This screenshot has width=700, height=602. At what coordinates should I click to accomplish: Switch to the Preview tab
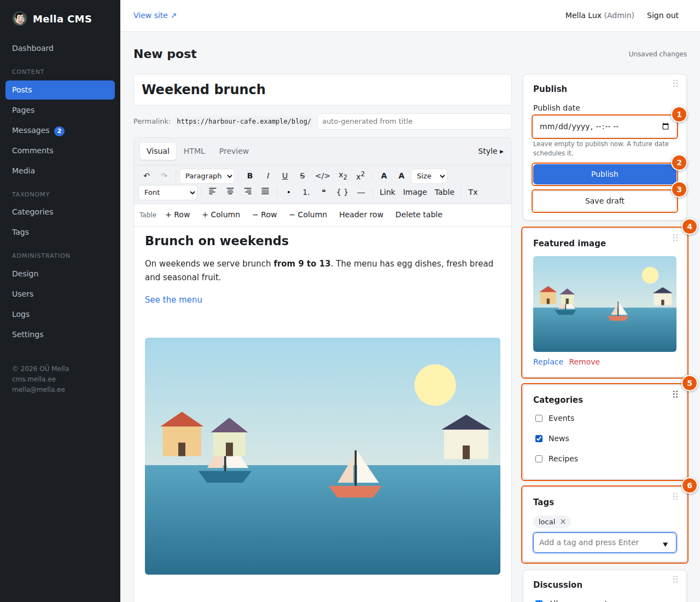(234, 151)
